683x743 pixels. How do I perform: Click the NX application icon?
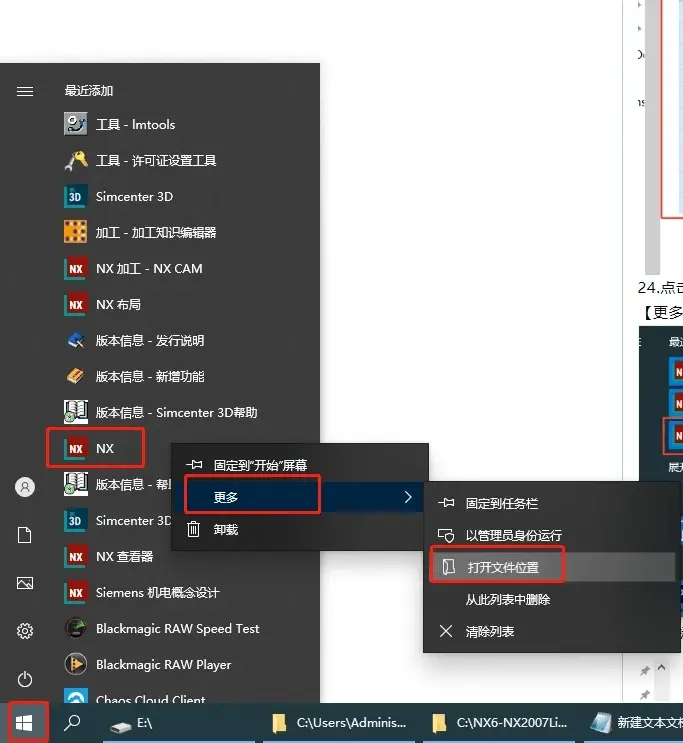click(75, 448)
